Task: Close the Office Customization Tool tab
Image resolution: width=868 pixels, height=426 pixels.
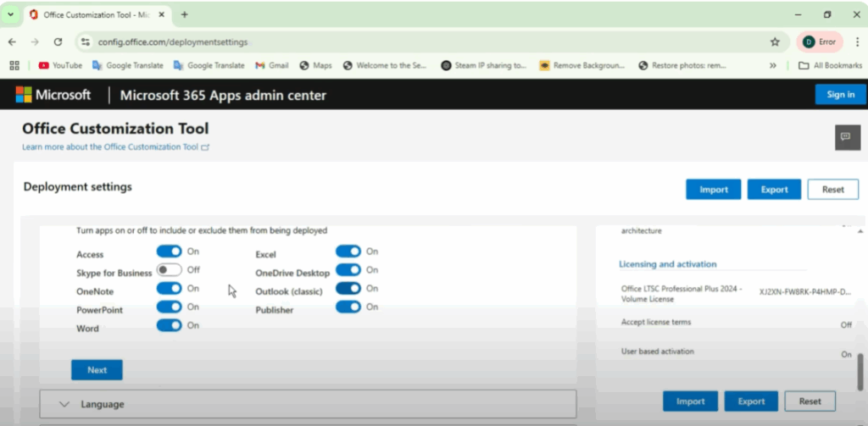Action: coord(162,15)
